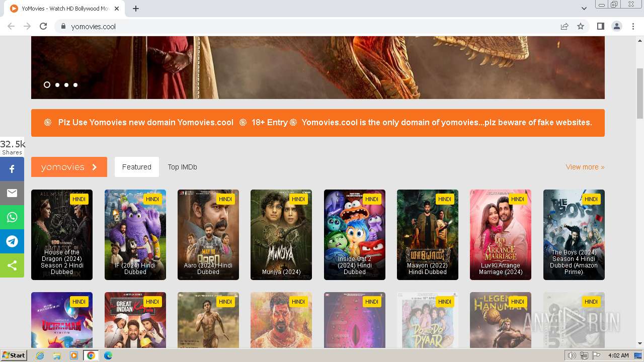This screenshot has width=644, height=362.
Task: Open Aaro (2024) Hindi Dubbed poster
Action: coord(208,235)
